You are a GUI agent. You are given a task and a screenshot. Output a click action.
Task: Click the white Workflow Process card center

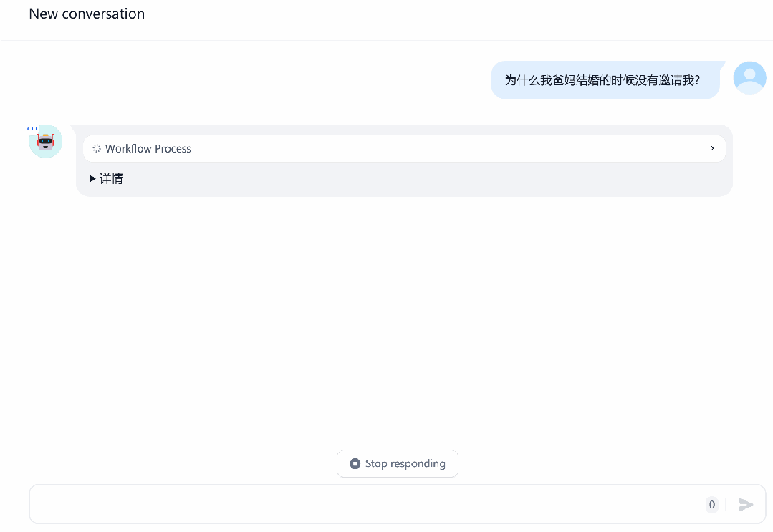click(x=404, y=148)
